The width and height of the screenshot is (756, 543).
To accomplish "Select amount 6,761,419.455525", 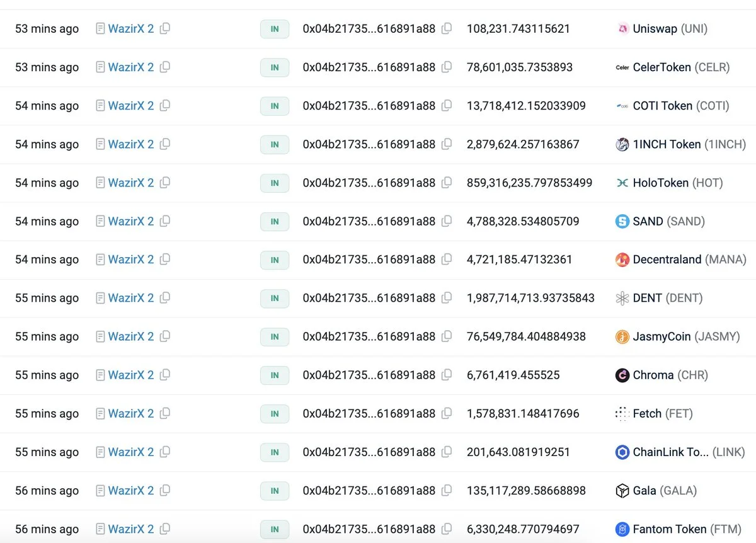I will tap(513, 374).
